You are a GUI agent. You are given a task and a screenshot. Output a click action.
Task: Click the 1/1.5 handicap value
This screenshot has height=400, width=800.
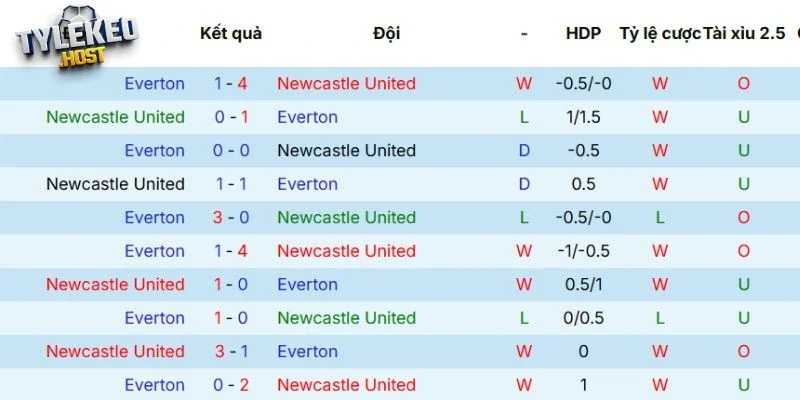pos(583,117)
